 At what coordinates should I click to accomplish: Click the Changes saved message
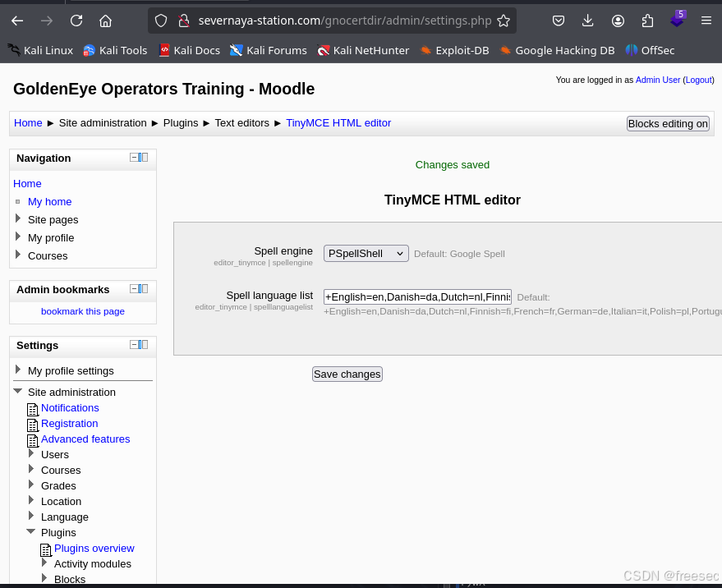coord(452,165)
